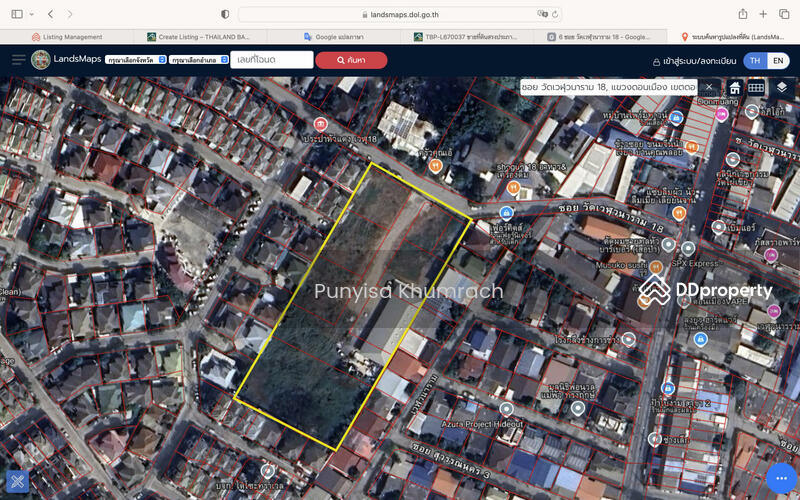Open the Safari share menu
Image resolution: width=800 pixels, height=500 pixels.
coord(743,14)
